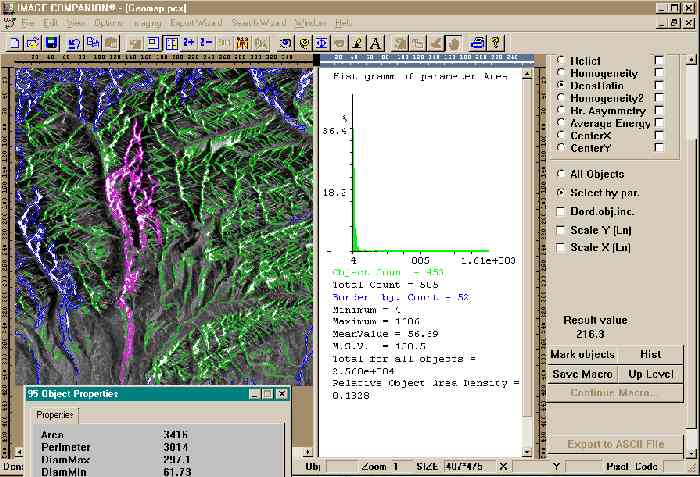This screenshot has width=700, height=477.
Task: Choose the All Objects radio option
Action: [560, 174]
